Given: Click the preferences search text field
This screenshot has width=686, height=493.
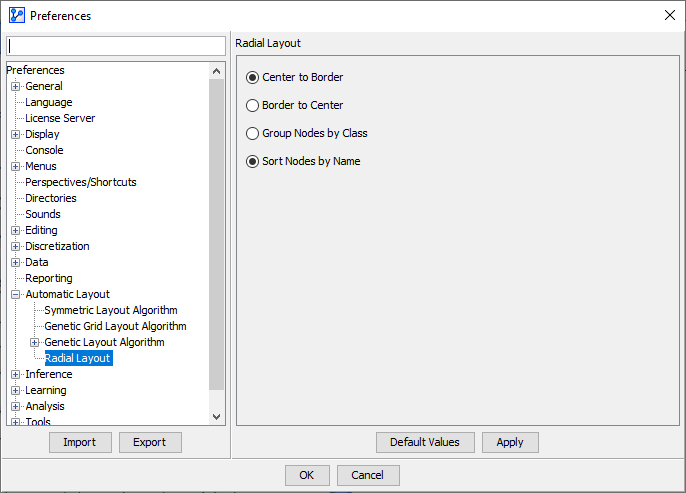Looking at the screenshot, I should (x=116, y=46).
